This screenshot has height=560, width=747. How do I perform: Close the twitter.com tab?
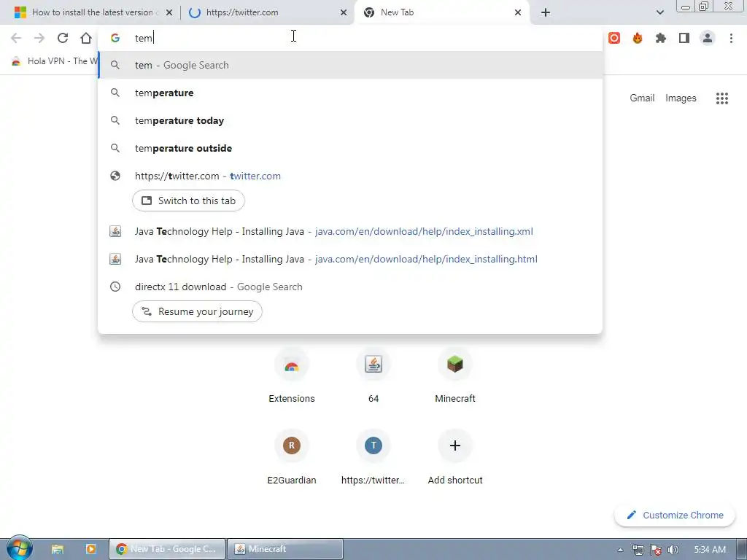[x=344, y=12]
